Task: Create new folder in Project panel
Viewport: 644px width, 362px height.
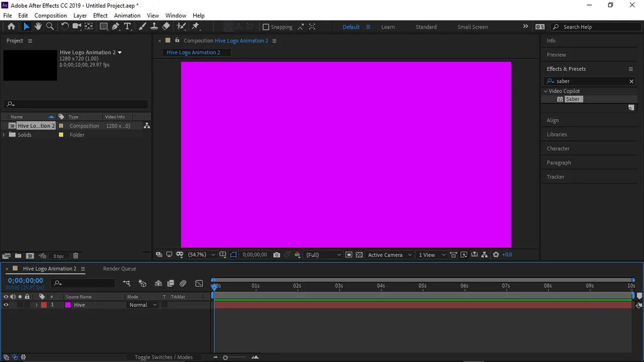Action: coord(18,256)
